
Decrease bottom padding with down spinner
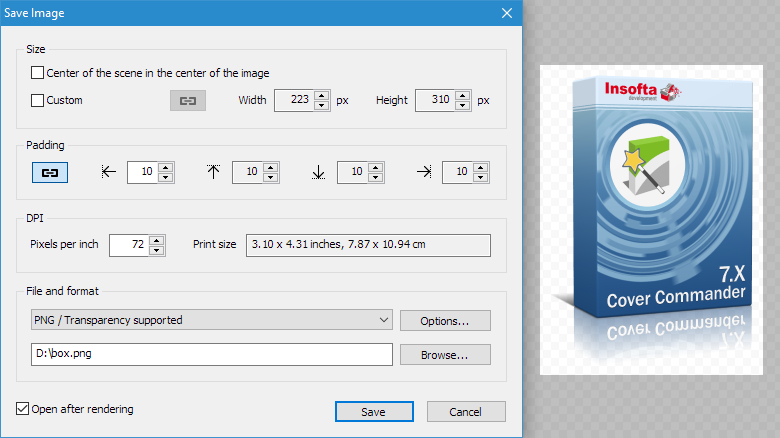(x=376, y=178)
